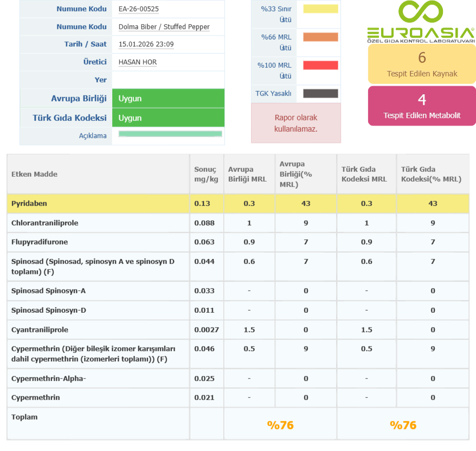
Task: Click the Tespit Edilen Kaynak card
Action: click(x=422, y=63)
